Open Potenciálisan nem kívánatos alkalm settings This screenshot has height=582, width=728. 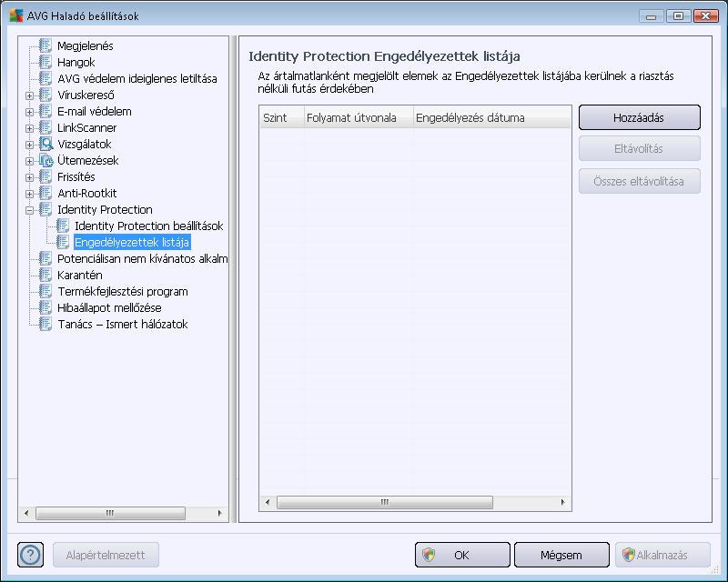143,258
